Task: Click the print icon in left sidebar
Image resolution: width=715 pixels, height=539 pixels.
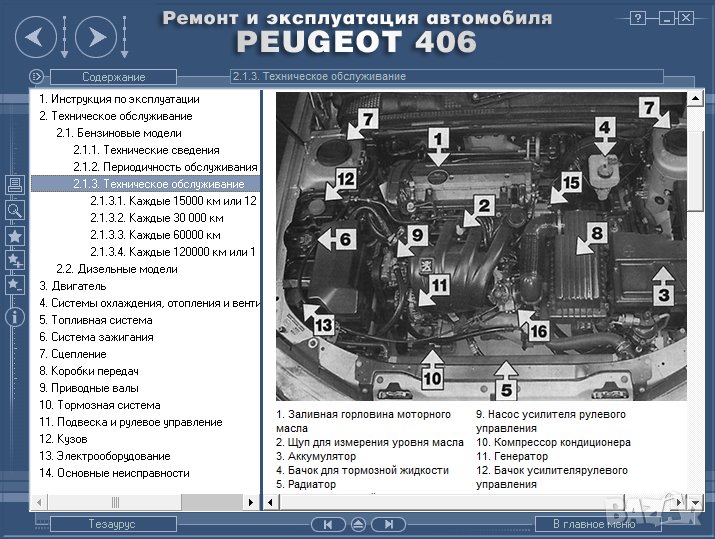Action: (x=14, y=185)
